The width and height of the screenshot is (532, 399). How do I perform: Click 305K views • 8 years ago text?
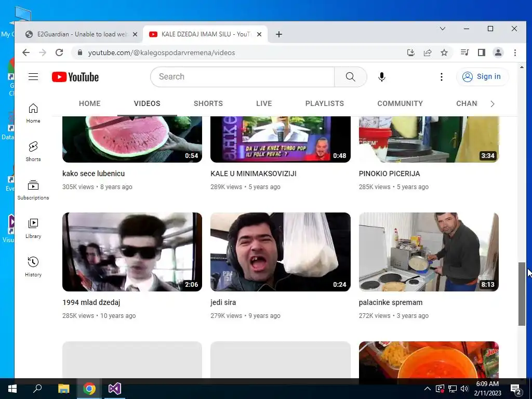pyautogui.click(x=97, y=187)
